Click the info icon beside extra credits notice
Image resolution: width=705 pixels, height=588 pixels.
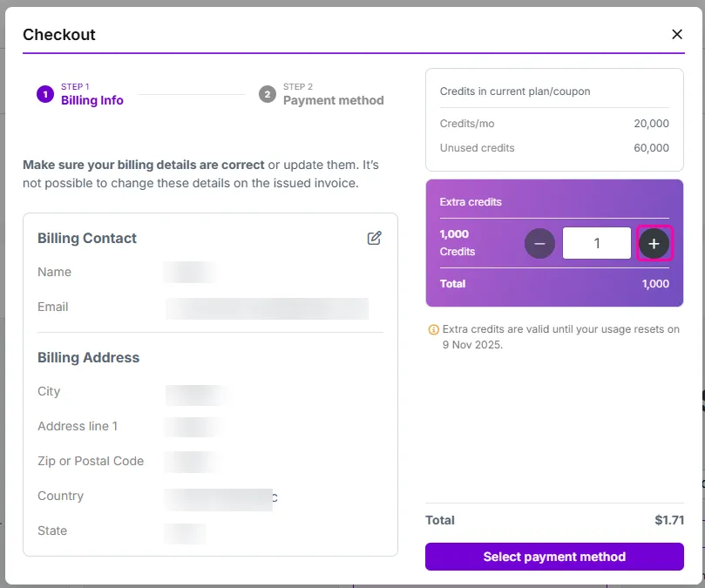click(433, 330)
